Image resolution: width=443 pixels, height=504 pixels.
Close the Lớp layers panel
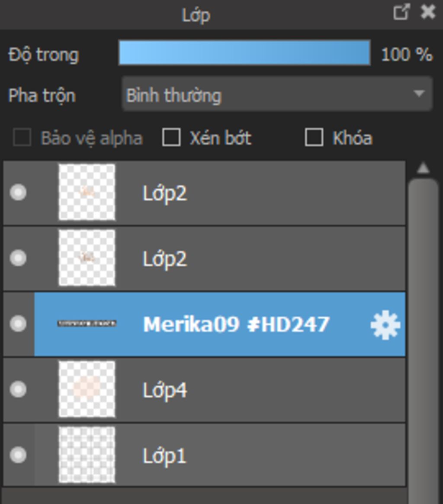click(x=428, y=12)
